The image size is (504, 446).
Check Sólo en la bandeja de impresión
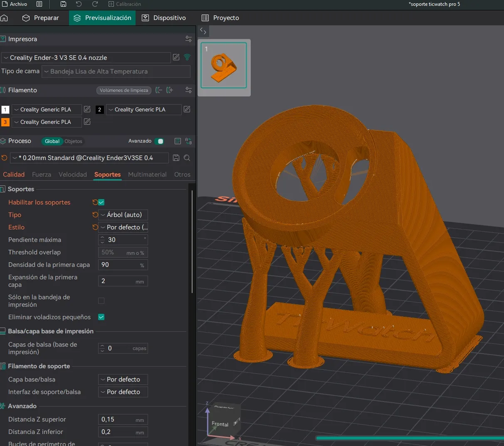pos(101,301)
